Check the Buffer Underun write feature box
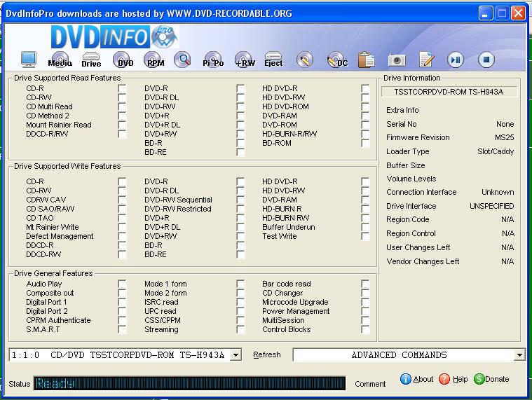 [x=365, y=228]
